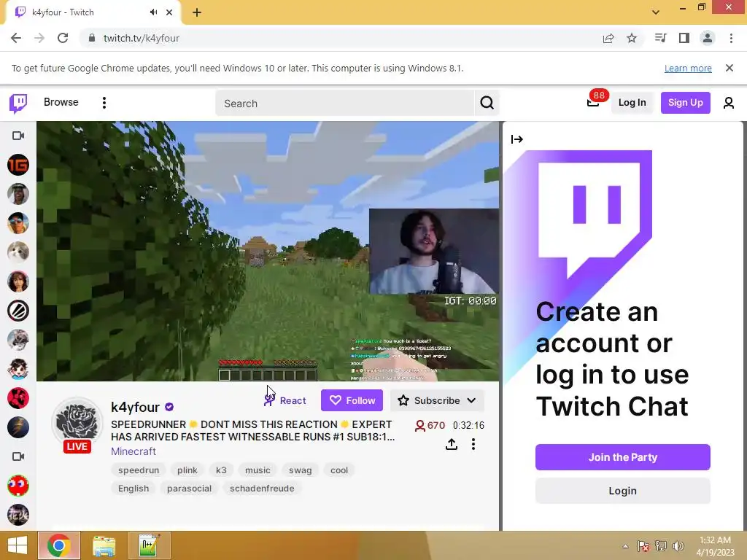Click the search magnifier button

pyautogui.click(x=487, y=103)
